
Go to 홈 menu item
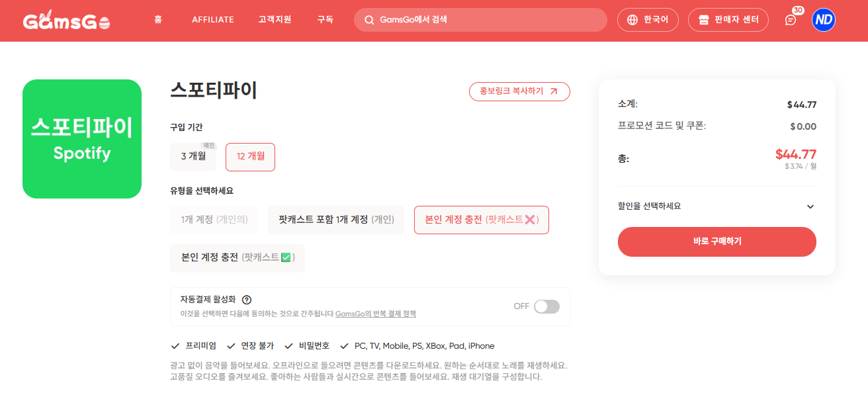point(158,20)
